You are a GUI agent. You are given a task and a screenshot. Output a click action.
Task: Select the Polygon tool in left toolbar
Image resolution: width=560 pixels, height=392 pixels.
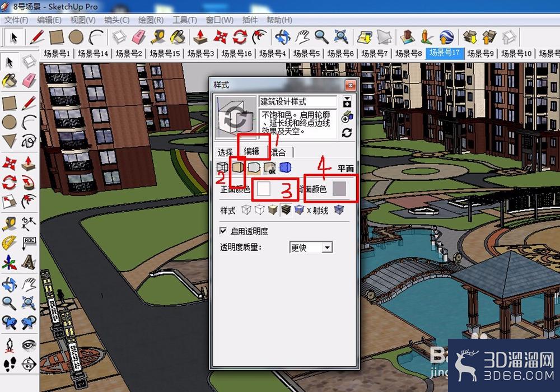pos(10,141)
